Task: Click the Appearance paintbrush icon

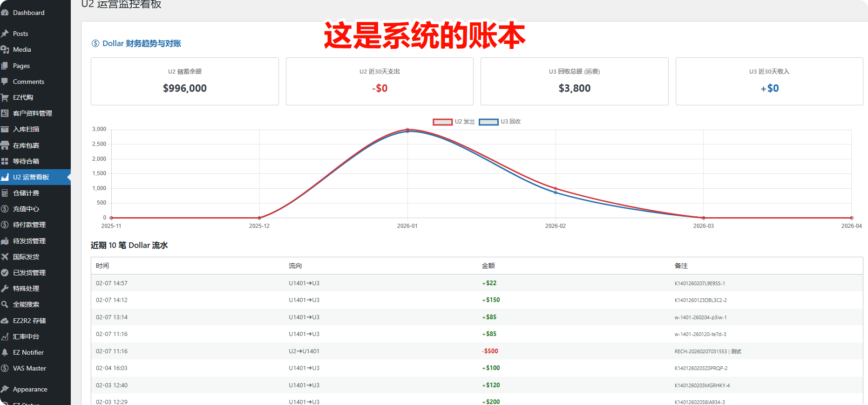Action: coord(5,389)
